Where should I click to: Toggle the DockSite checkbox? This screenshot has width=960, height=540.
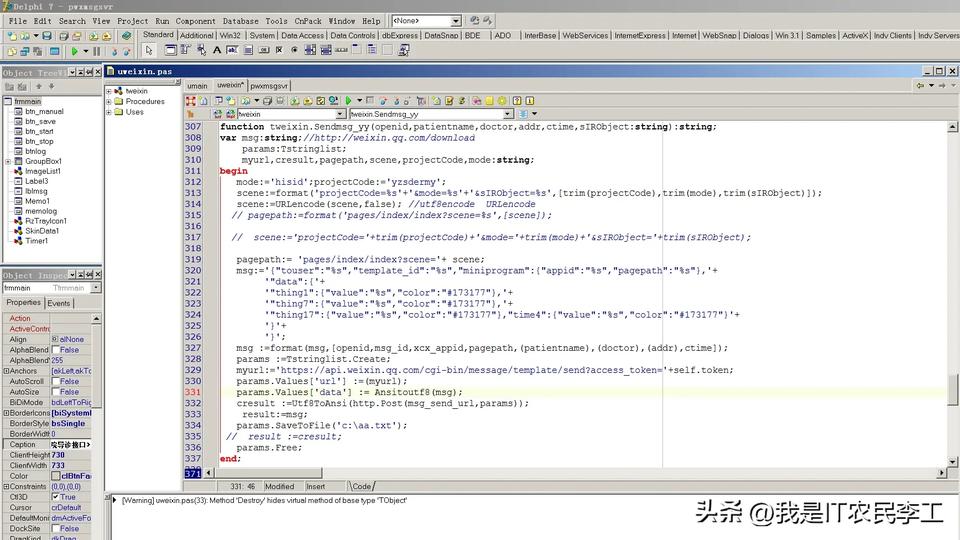coord(56,529)
